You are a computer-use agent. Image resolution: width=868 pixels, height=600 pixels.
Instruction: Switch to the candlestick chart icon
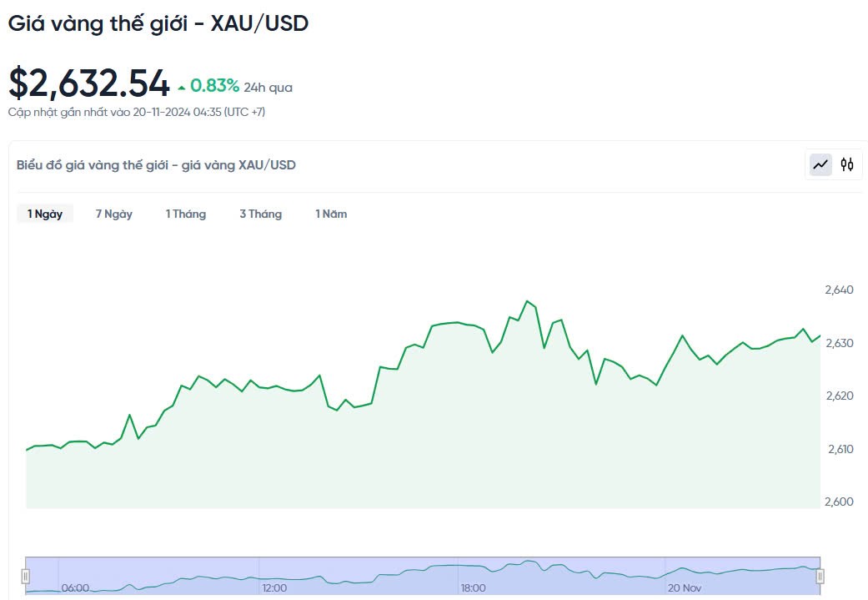pos(847,164)
